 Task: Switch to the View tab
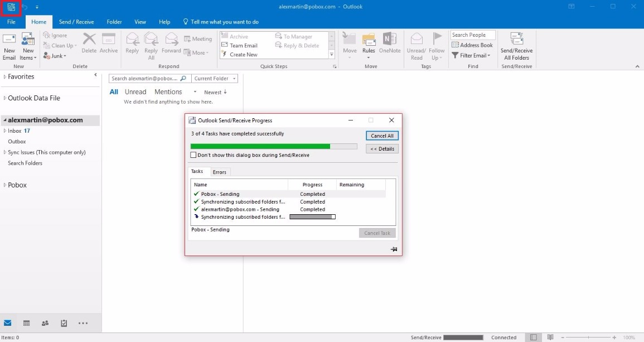(140, 22)
